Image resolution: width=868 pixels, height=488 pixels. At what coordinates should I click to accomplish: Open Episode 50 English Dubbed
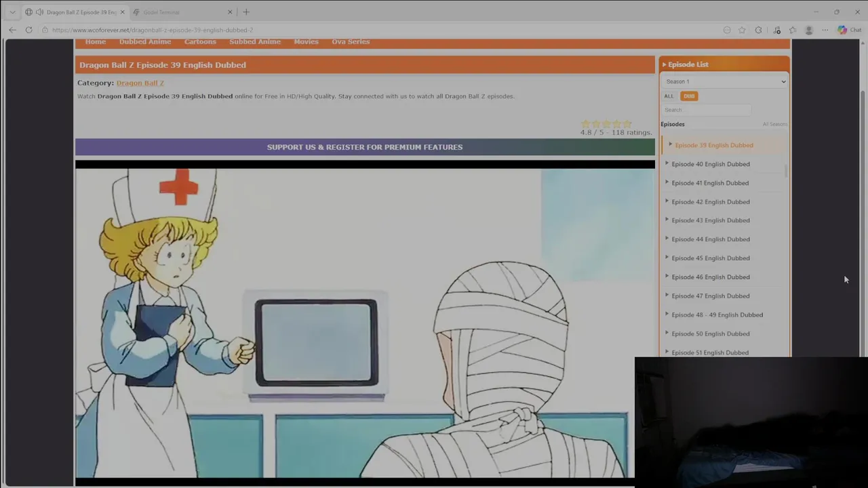(x=711, y=334)
